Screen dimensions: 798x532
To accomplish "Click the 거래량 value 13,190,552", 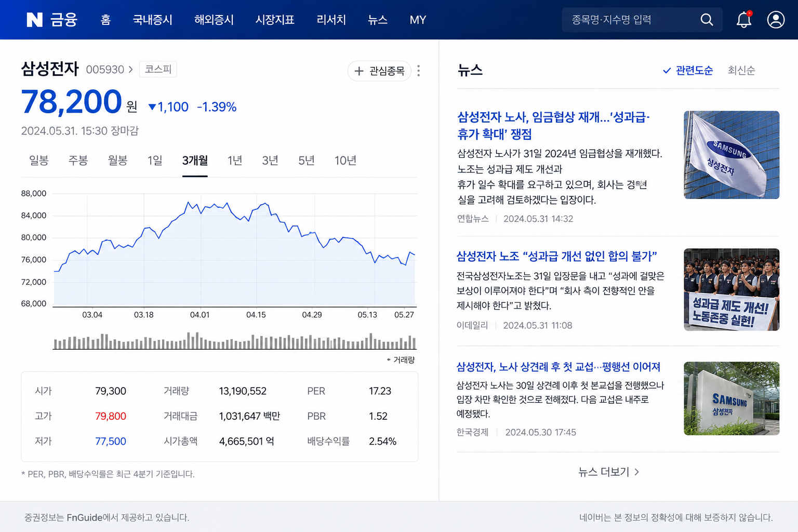I will coord(243,391).
